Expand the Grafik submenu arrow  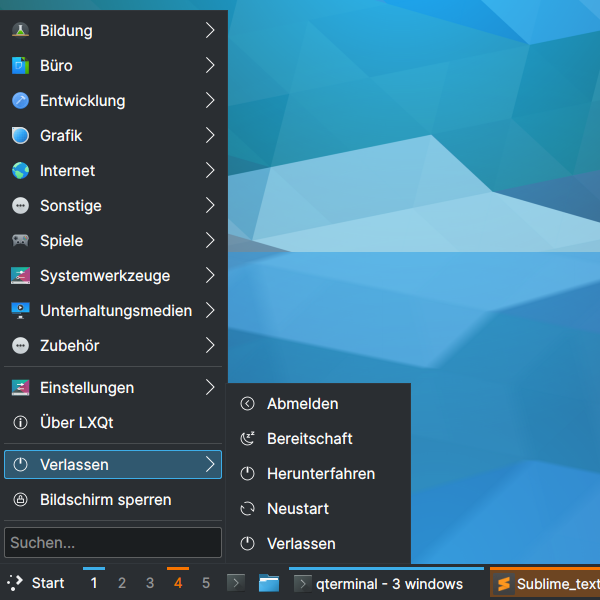210,135
